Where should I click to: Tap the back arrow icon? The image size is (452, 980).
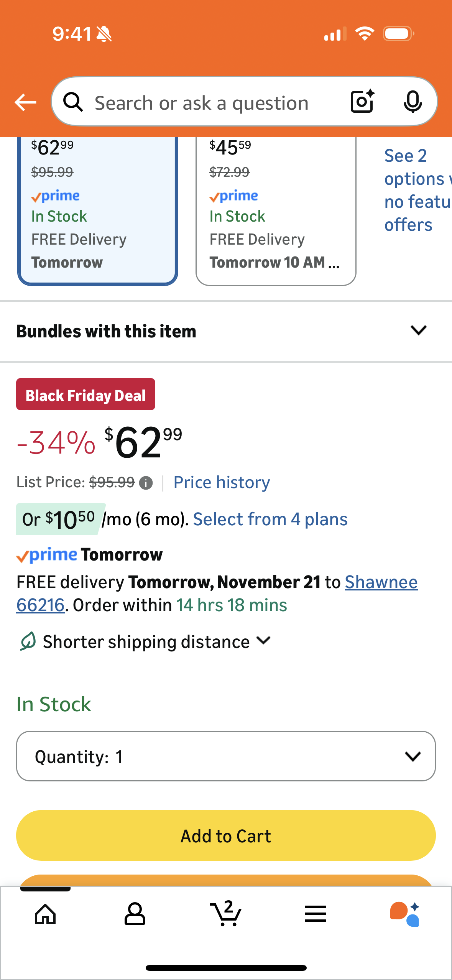pyautogui.click(x=25, y=102)
